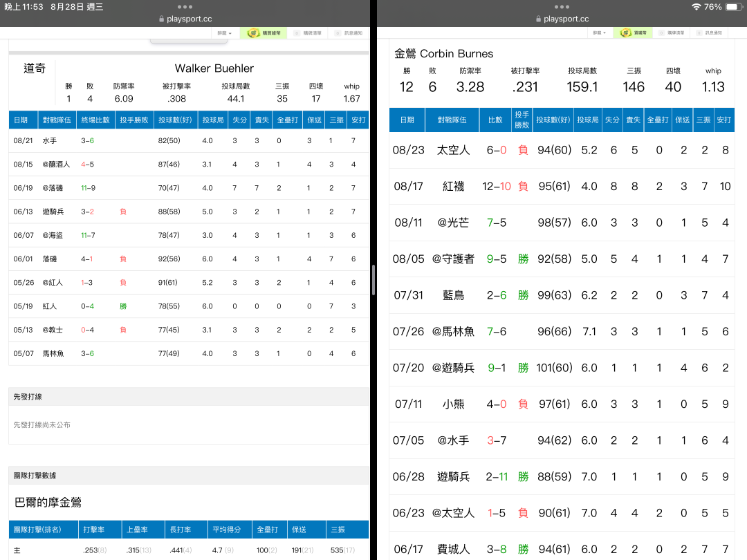The width and height of the screenshot is (747, 560).
Task: Tap the lock icon beside the left window's playsport.cc
Action: [161, 19]
